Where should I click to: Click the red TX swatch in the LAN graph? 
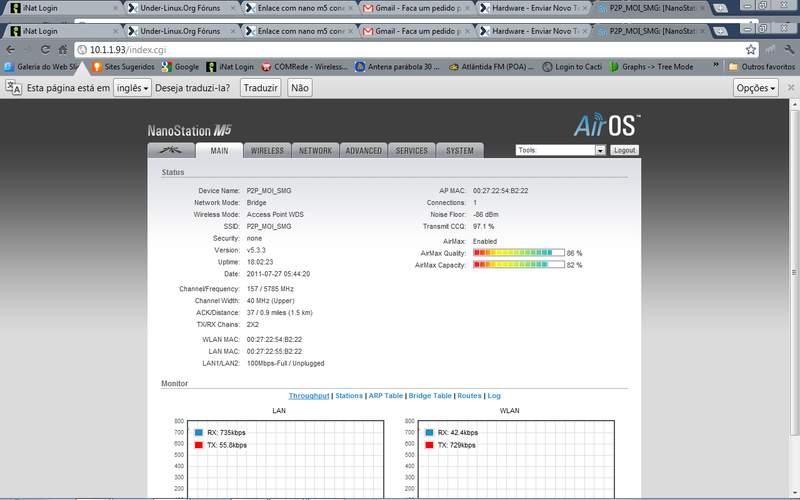coord(198,445)
